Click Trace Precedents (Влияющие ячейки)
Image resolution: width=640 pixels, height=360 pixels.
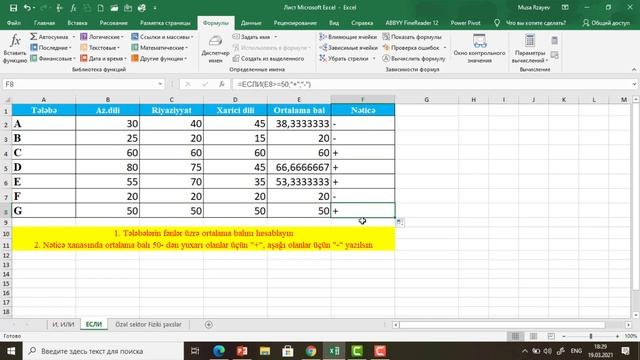click(348, 37)
